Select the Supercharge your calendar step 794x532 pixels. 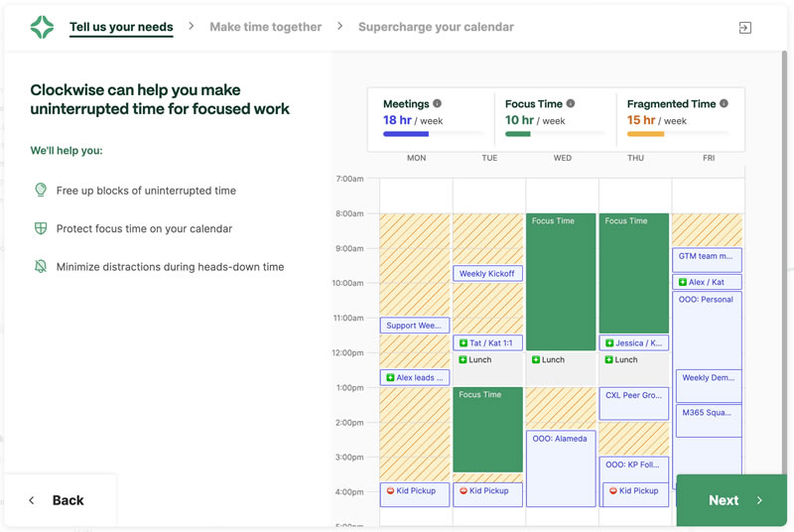[436, 27]
